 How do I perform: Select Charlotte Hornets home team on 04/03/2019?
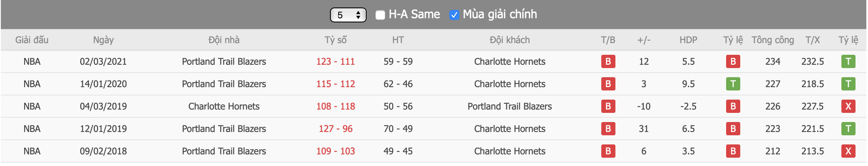point(224,107)
